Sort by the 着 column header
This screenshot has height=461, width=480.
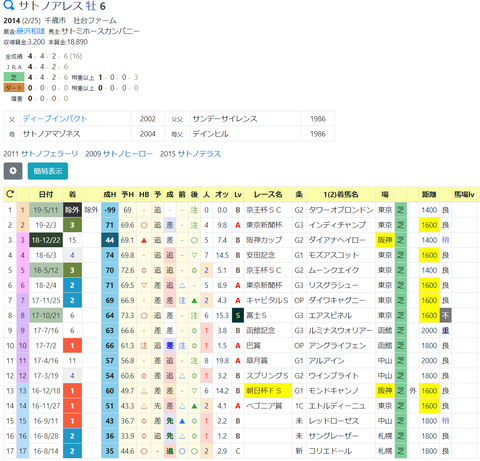tap(72, 194)
